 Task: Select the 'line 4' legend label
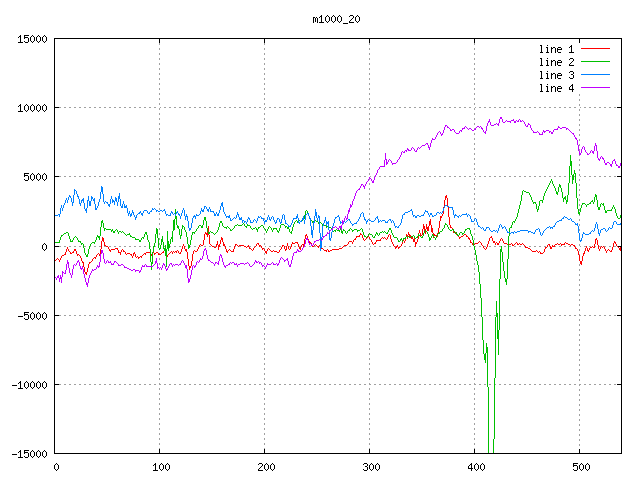coord(557,88)
